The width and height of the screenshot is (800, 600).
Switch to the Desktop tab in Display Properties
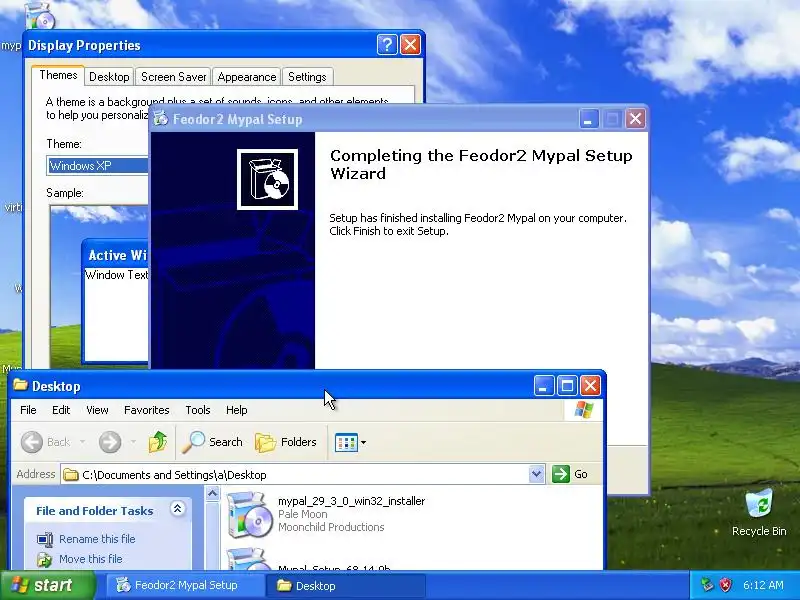pyautogui.click(x=109, y=77)
